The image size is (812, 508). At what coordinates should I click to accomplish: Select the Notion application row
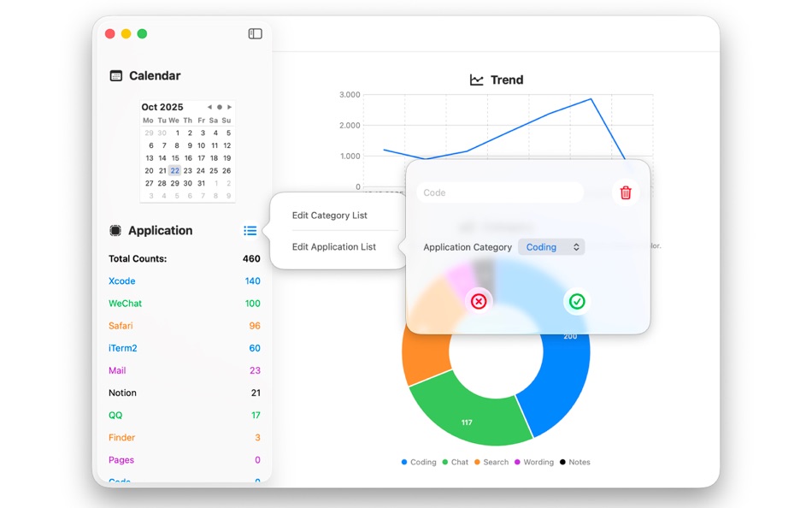point(185,393)
